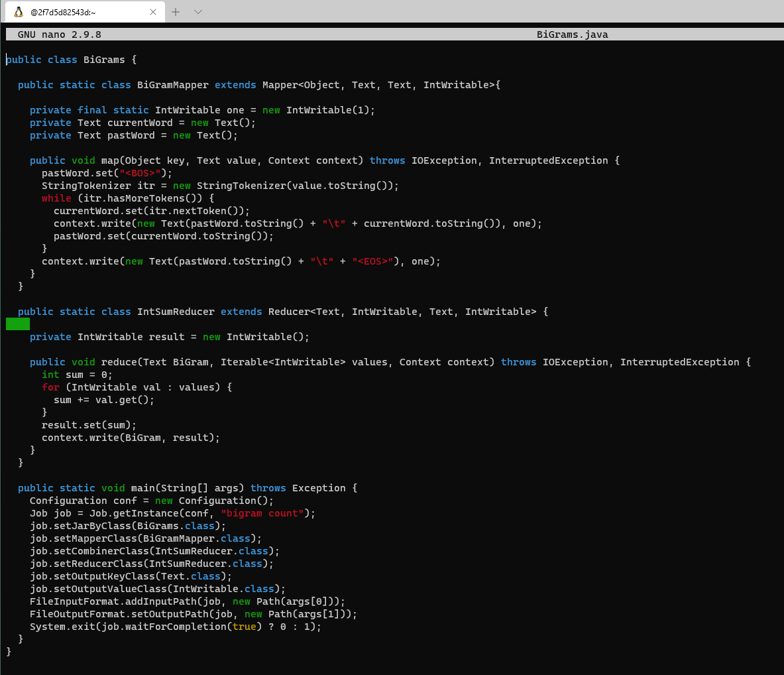The width and height of the screenshot is (784, 675).
Task: Select the @2f7d5d82543d:~ tab title
Action: 63,12
